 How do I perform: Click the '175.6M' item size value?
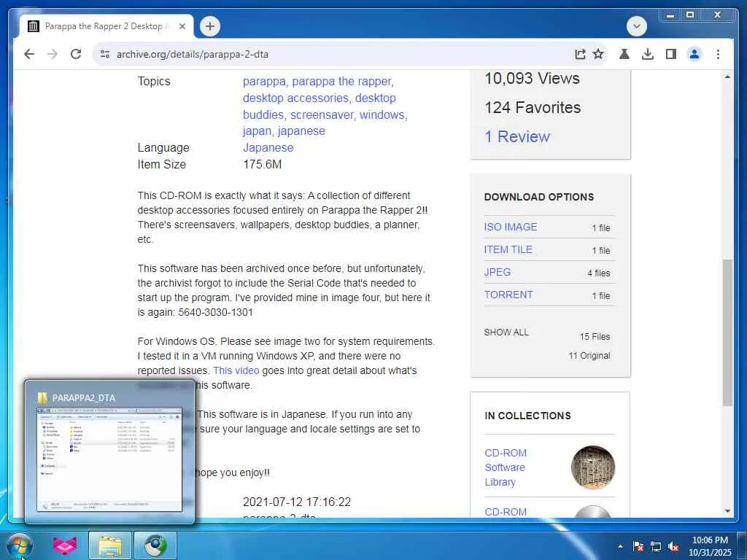tap(262, 164)
